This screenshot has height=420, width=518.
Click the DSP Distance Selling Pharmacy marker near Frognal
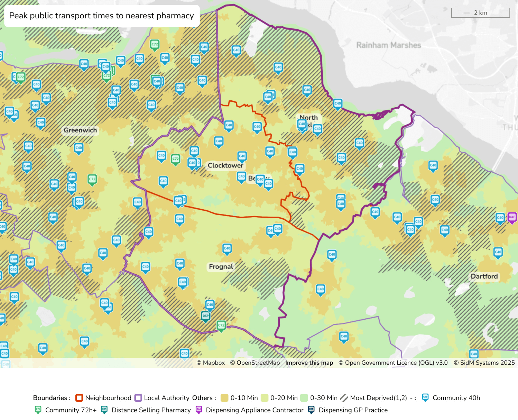(x=205, y=316)
